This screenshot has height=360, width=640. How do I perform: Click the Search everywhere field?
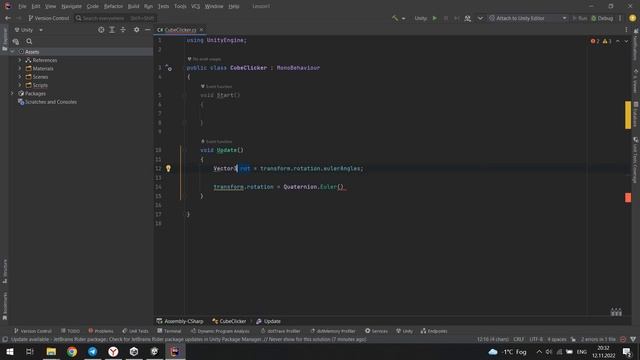pos(115,18)
